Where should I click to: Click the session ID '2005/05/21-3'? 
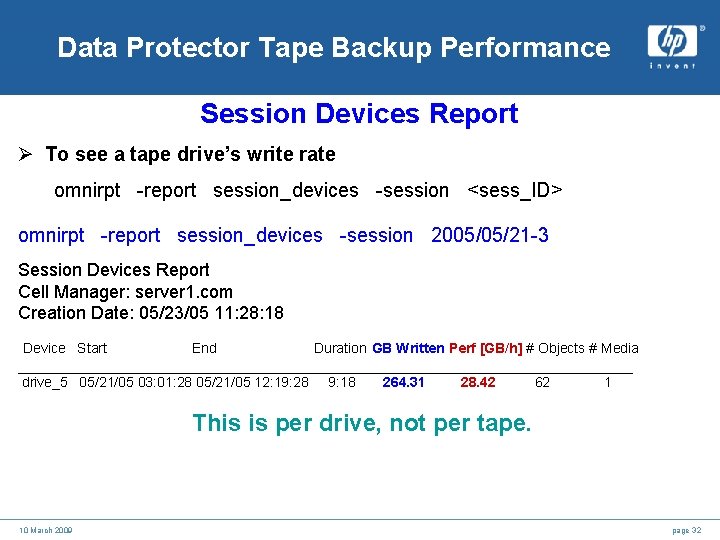click(x=489, y=236)
